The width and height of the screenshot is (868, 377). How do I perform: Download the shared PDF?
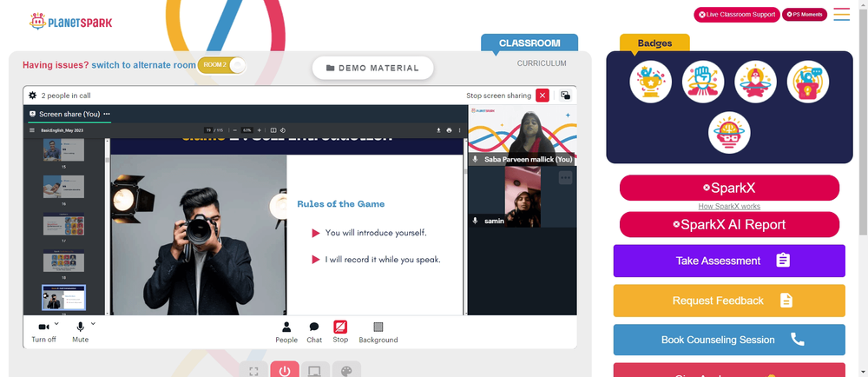(438, 130)
